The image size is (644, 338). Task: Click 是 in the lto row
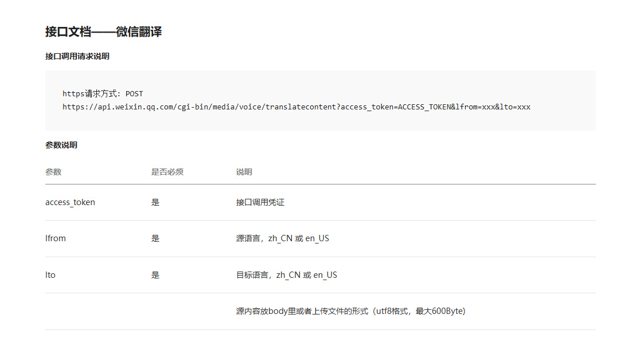pos(155,275)
